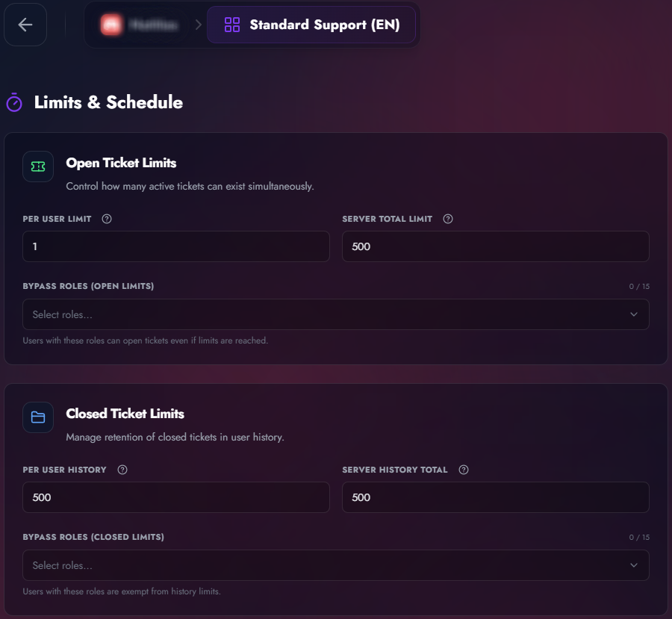Expand closed limits roles list via chevron
The height and width of the screenshot is (619, 672).
coord(634,565)
